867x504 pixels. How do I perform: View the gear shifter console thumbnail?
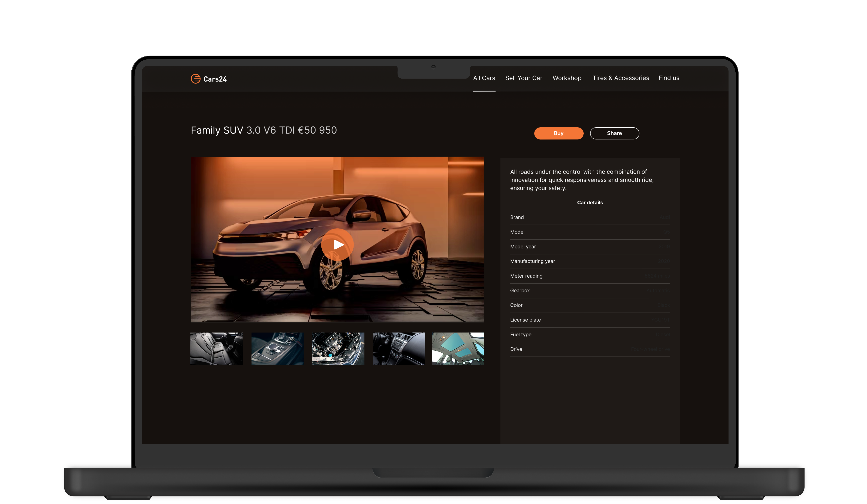[277, 349]
